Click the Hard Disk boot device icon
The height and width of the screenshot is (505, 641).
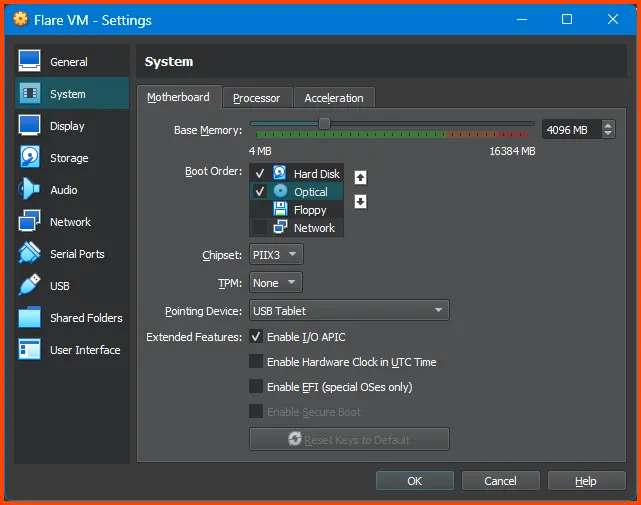(280, 173)
